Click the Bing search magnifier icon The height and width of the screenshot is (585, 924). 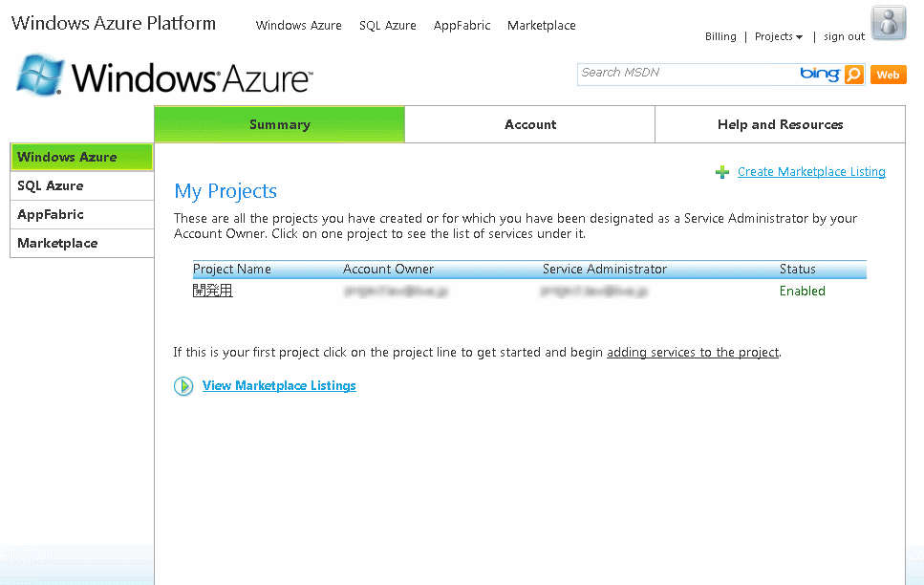point(854,75)
